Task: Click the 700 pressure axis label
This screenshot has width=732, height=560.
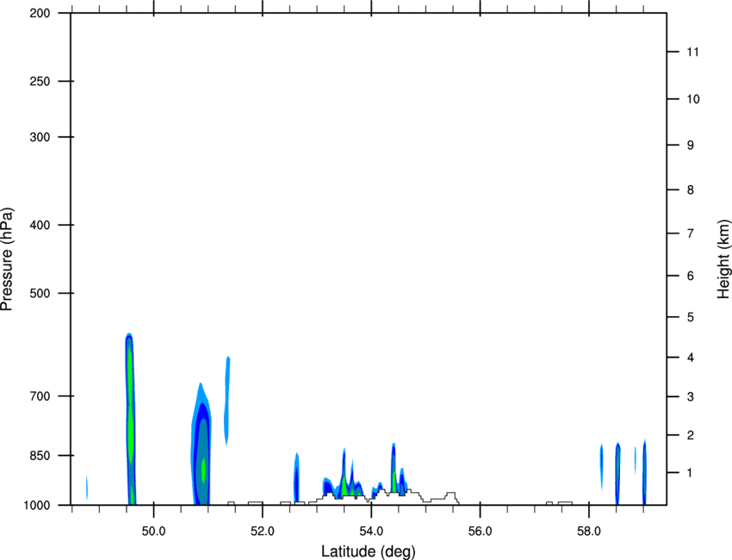Action: (40, 396)
